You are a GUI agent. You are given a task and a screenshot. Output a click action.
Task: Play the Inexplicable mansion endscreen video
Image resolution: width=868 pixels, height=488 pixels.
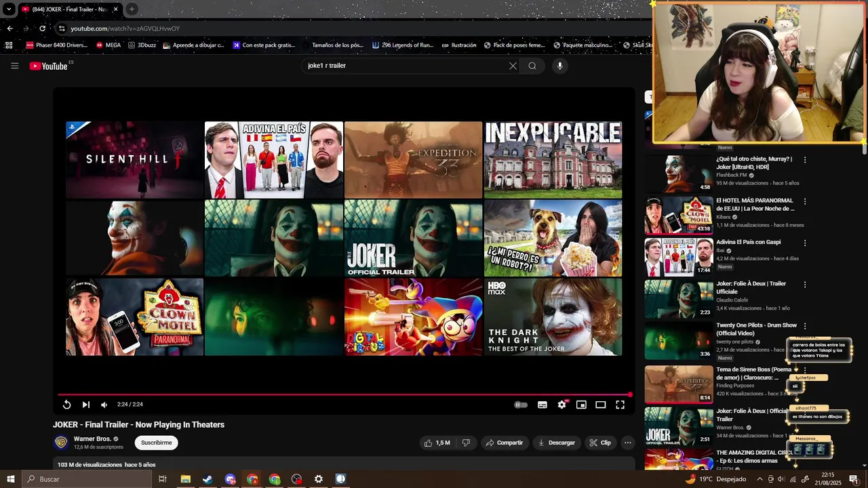tap(553, 160)
